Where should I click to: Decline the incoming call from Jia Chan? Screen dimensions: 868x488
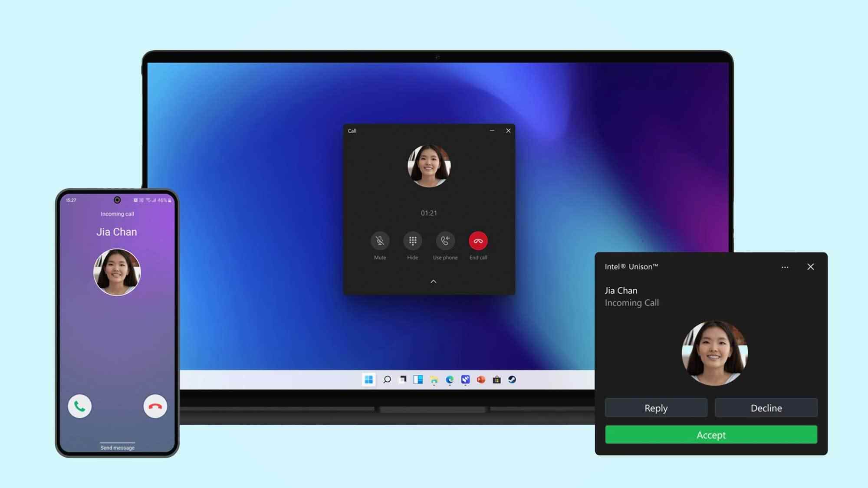(x=766, y=408)
